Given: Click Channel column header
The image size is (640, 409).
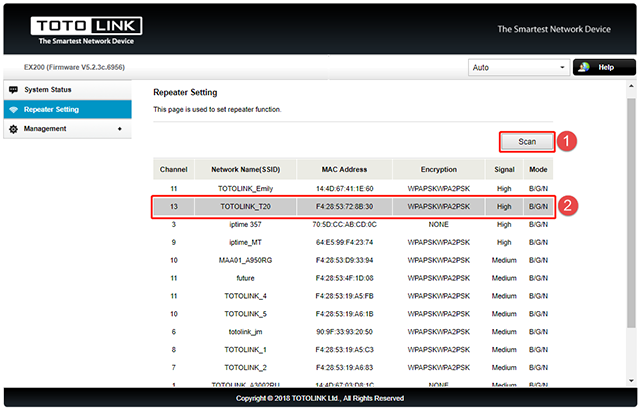Looking at the screenshot, I should [173, 169].
